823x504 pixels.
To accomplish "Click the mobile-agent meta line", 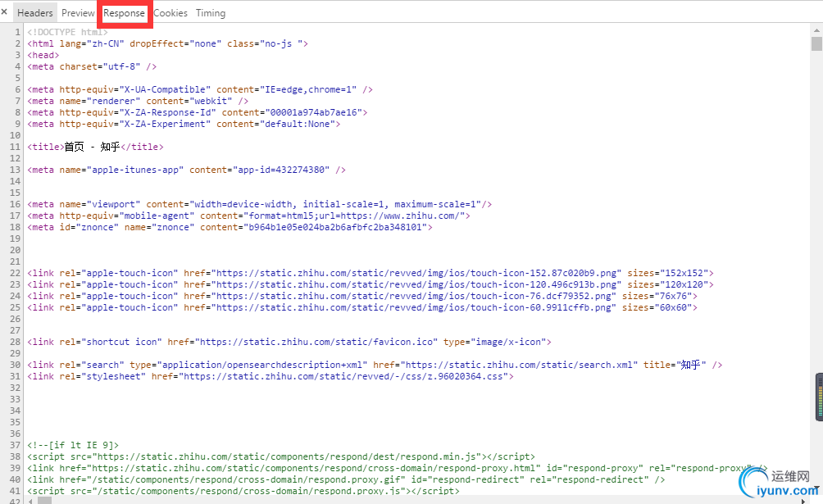I will [x=249, y=216].
